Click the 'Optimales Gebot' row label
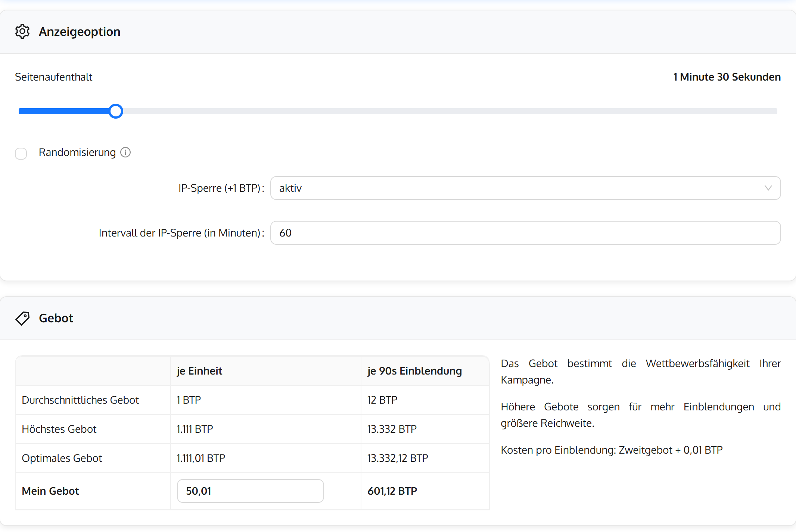 tap(62, 458)
